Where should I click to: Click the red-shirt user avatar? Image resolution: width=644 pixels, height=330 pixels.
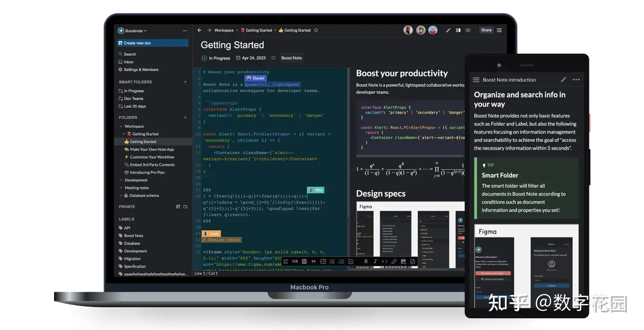(x=432, y=30)
